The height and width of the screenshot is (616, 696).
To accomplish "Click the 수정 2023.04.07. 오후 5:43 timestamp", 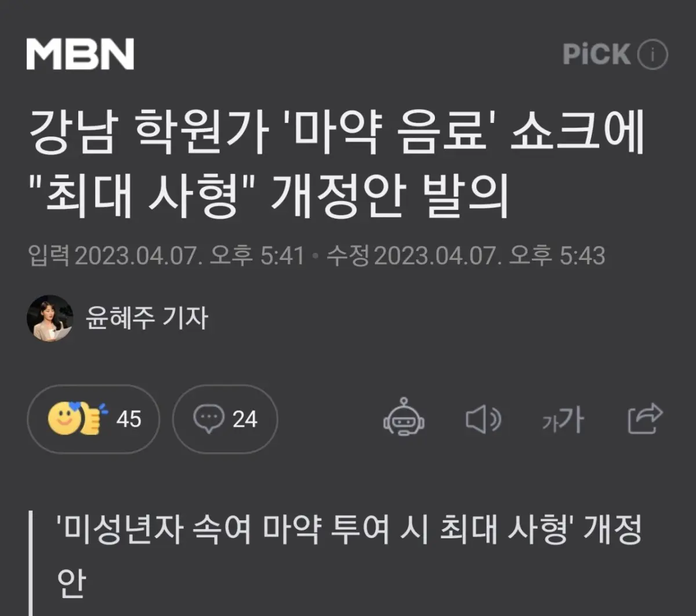I will pyautogui.click(x=466, y=255).
